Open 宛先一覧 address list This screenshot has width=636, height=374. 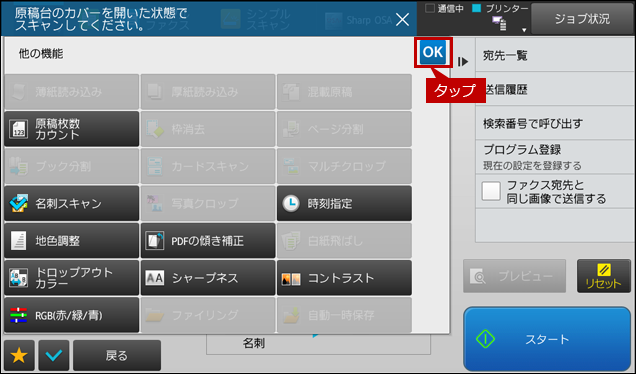(x=555, y=56)
